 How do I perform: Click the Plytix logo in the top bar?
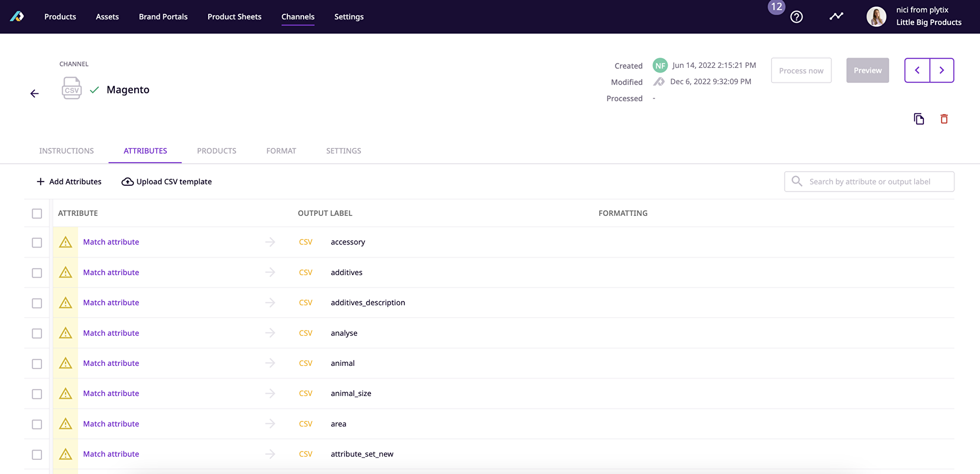(x=17, y=16)
